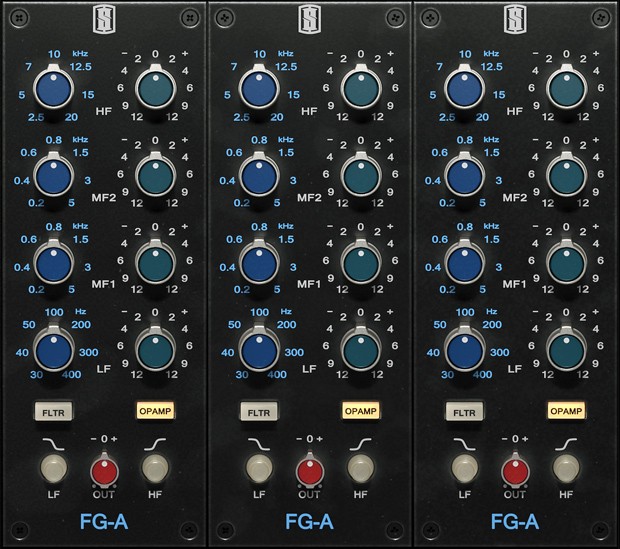Toggle the FLTR button on the left module
The image size is (620, 549).
(53, 411)
